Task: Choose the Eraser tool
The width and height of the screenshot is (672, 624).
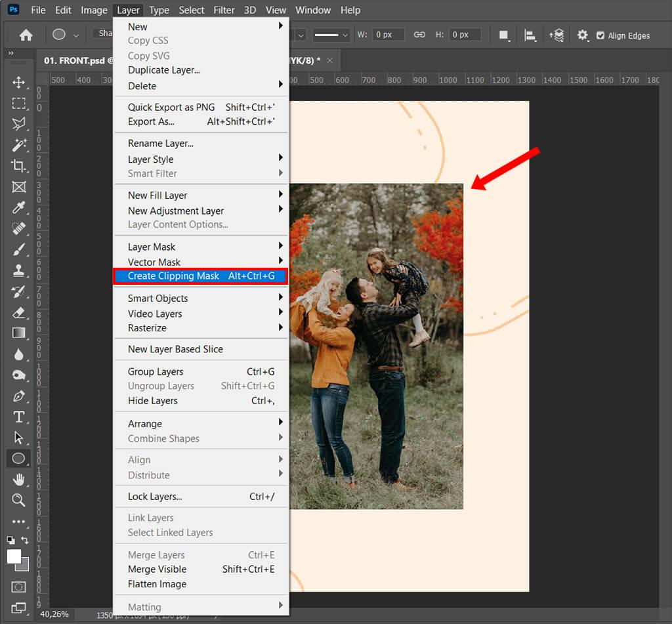Action: (x=18, y=312)
